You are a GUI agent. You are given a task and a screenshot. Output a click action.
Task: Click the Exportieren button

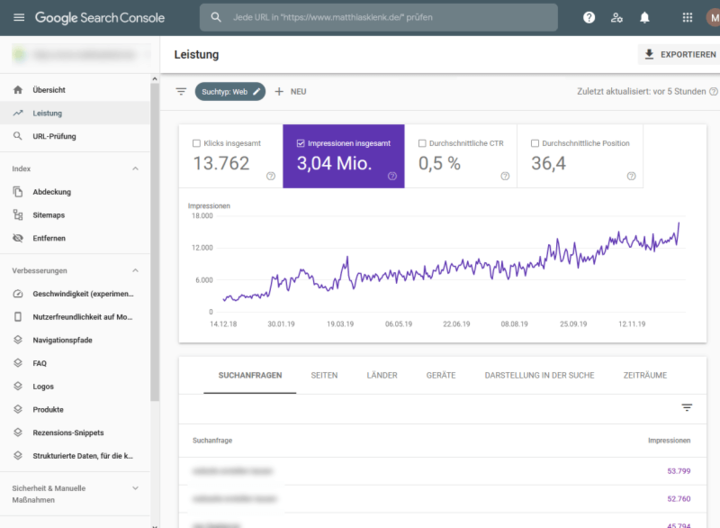coord(678,54)
